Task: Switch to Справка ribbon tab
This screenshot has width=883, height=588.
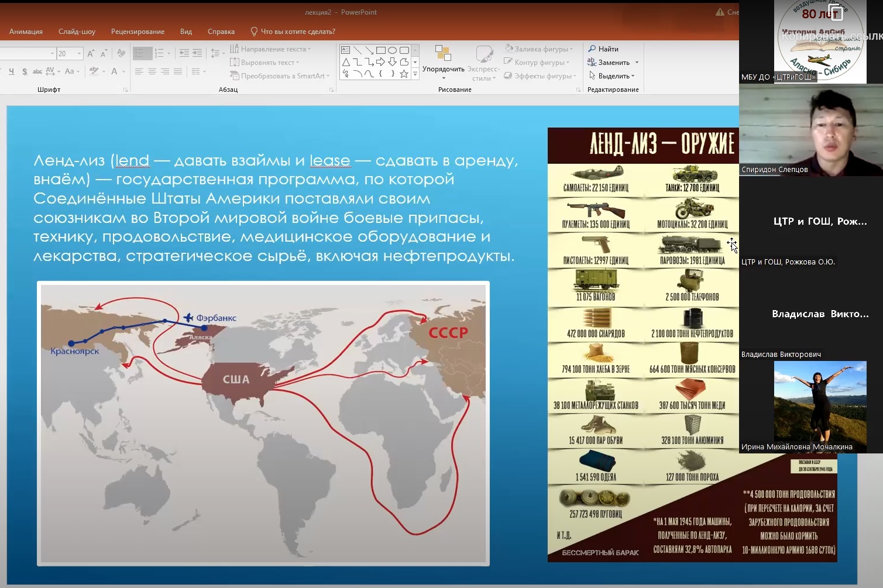Action: tap(221, 32)
